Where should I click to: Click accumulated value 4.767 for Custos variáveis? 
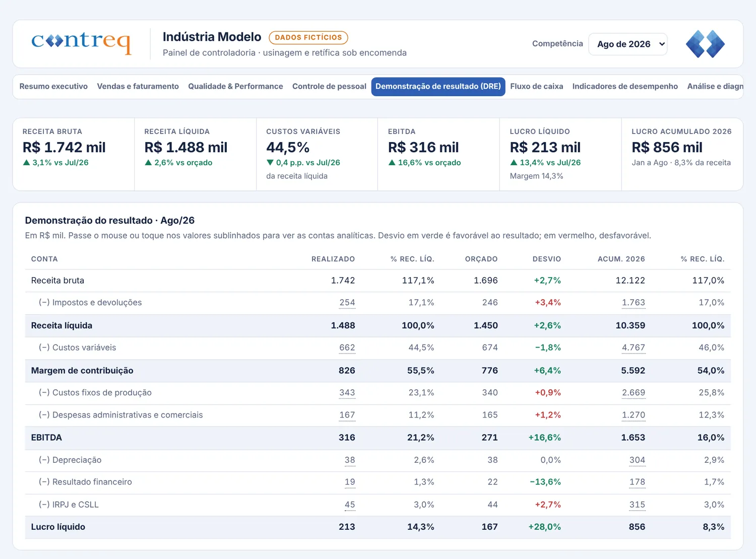click(x=634, y=347)
